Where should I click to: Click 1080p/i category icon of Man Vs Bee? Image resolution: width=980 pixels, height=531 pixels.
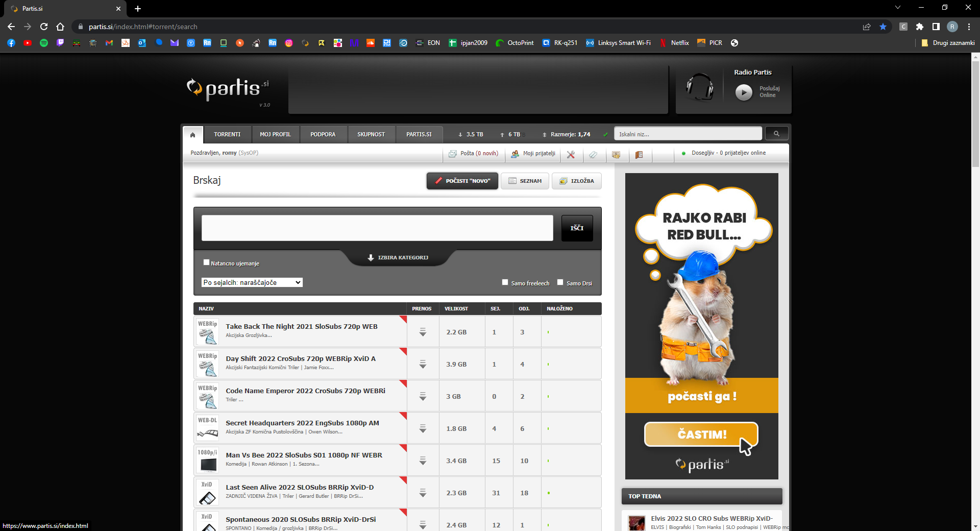[208, 461]
